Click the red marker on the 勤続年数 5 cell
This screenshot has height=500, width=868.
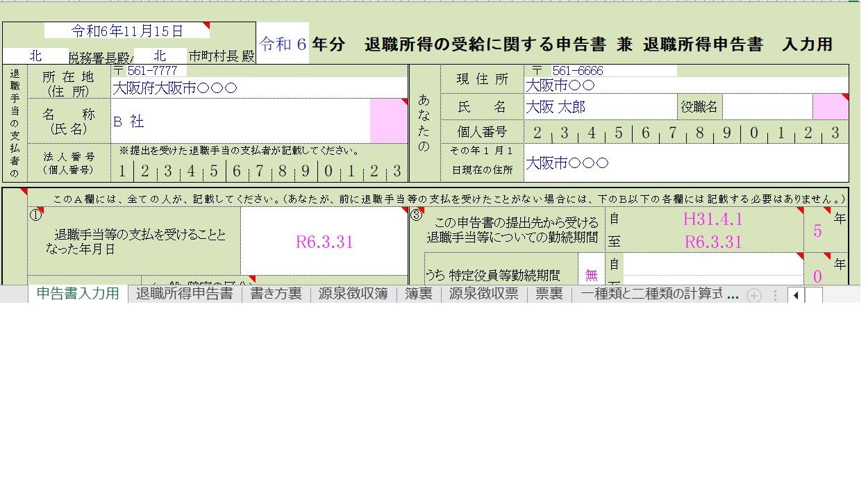click(828, 211)
